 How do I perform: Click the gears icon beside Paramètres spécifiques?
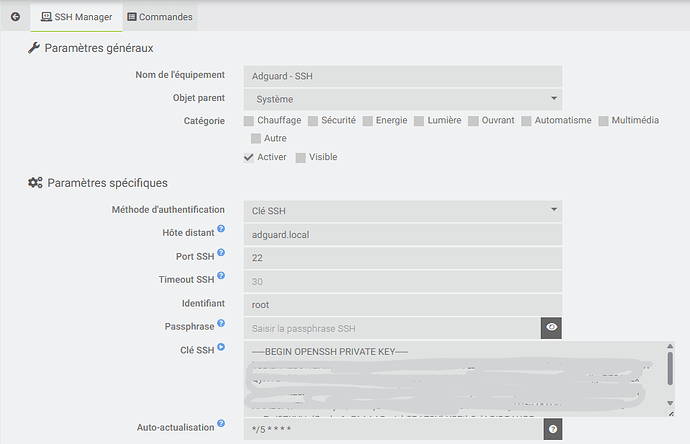point(35,183)
